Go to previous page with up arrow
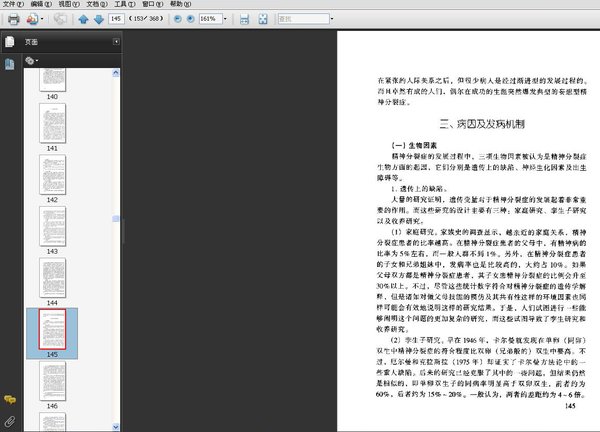 pyautogui.click(x=83, y=19)
